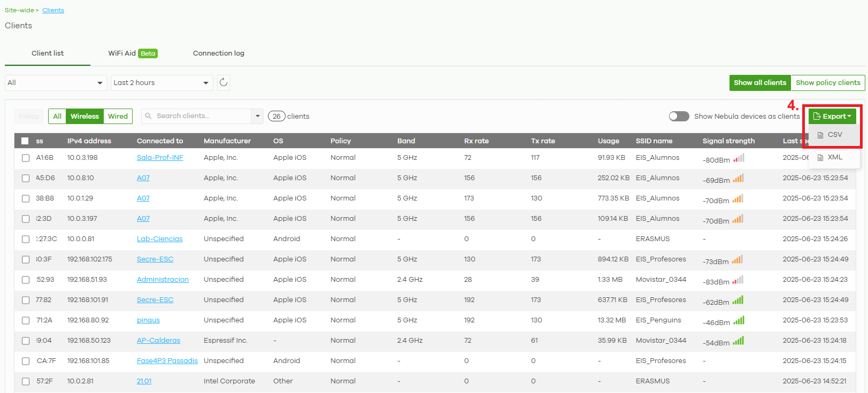Check the 10.0.0.81 client row
Image resolution: width=868 pixels, height=393 pixels.
(26, 240)
